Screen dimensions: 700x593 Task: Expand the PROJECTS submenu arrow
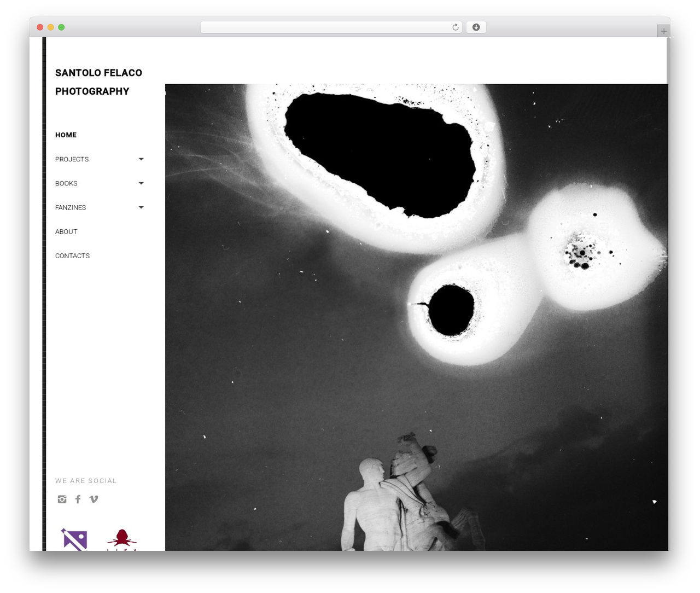[x=141, y=159]
